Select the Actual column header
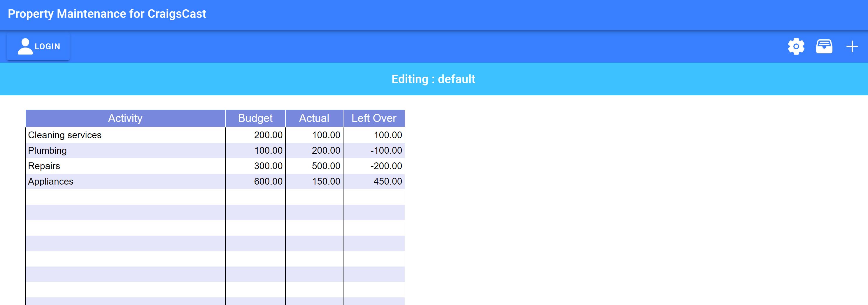868x305 pixels. coord(314,118)
